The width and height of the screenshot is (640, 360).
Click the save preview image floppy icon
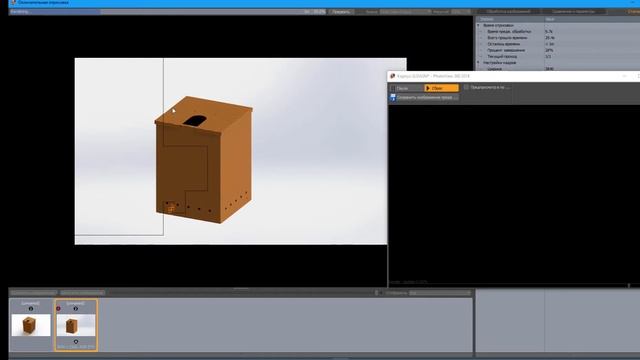pos(393,97)
